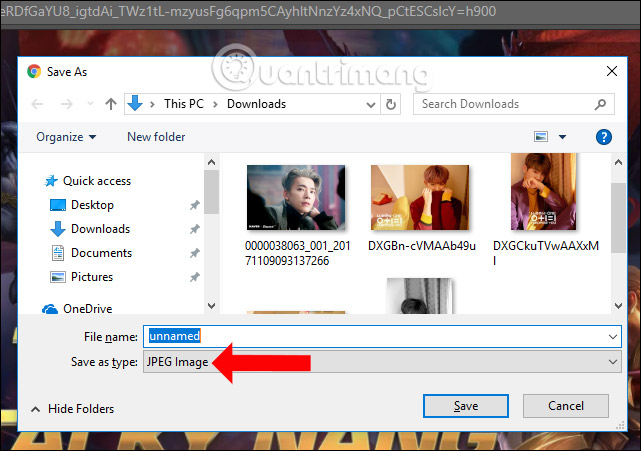This screenshot has width=641, height=451.
Task: Open the Help question mark
Action: click(604, 137)
